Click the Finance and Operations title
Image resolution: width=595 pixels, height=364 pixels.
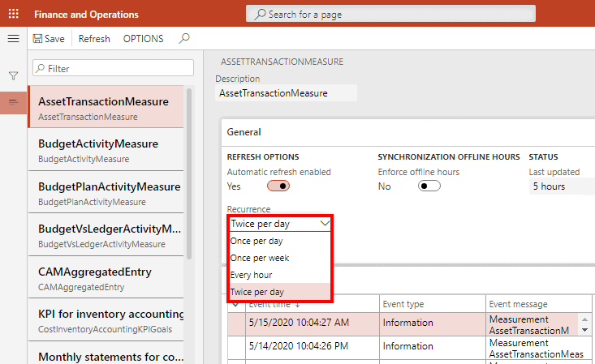[x=86, y=15]
